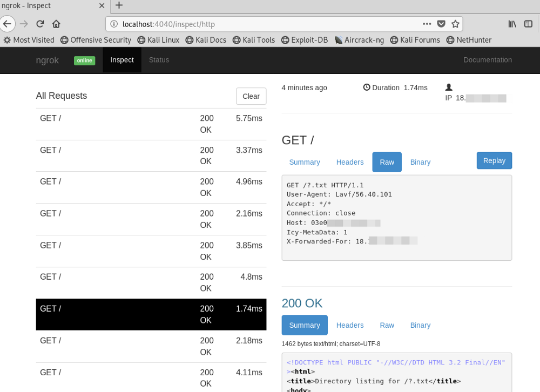Click the 'Icy-MetaData: 1' header line
The width and height of the screenshot is (540, 392).
pos(317,233)
